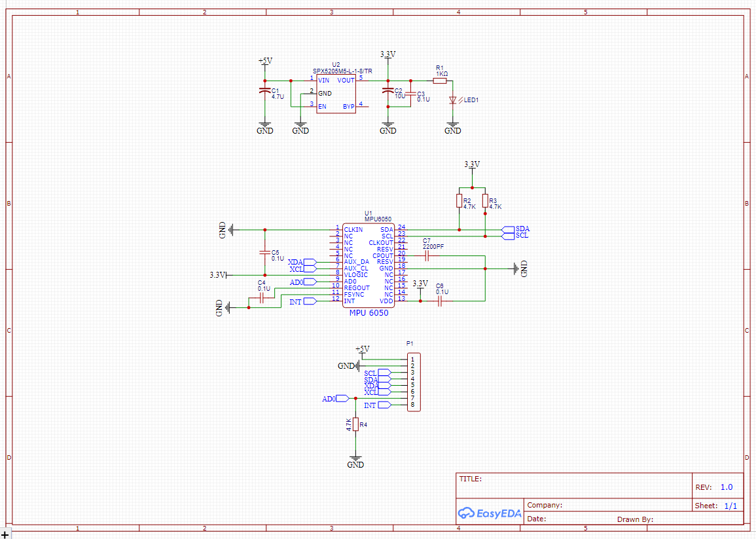Select the SPX6205 regulator symbol U2
The height and width of the screenshot is (539, 756).
tap(336, 93)
